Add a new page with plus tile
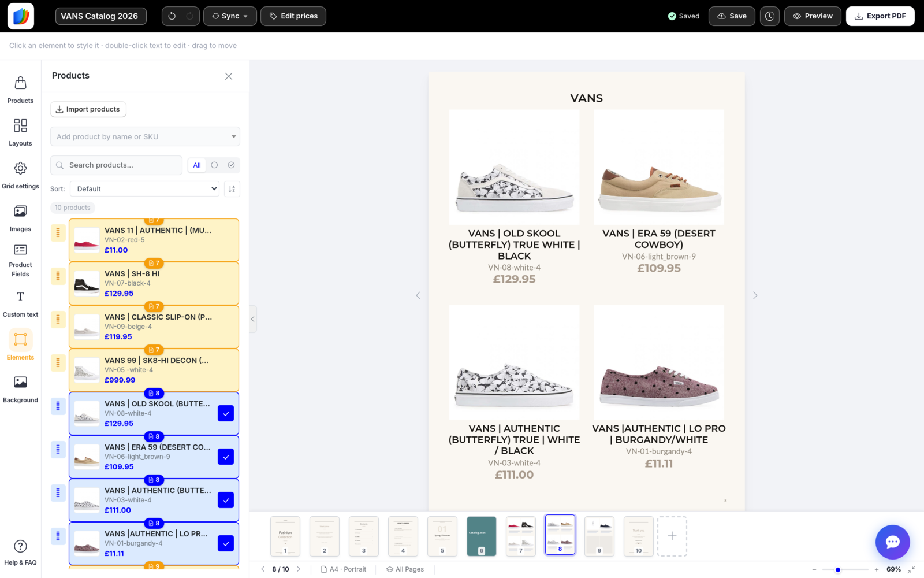Screen dimensions: 924x578 [x=672, y=536]
